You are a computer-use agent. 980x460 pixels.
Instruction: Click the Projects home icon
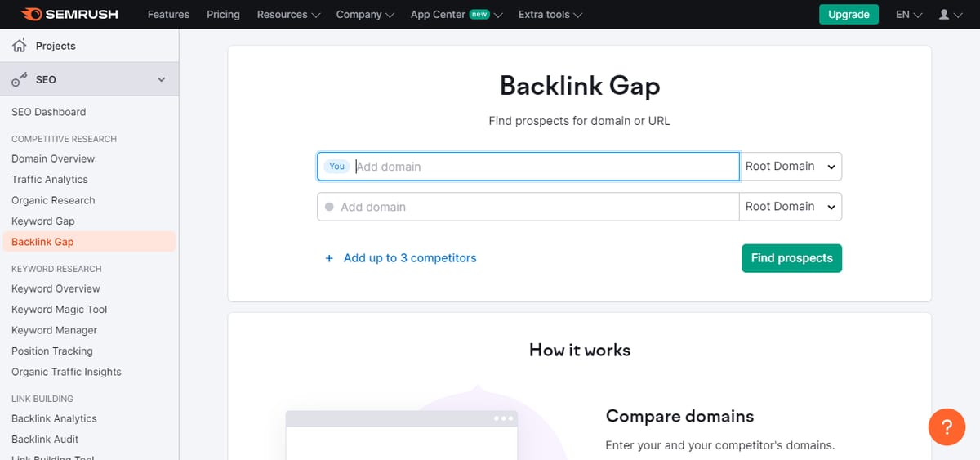coord(20,46)
